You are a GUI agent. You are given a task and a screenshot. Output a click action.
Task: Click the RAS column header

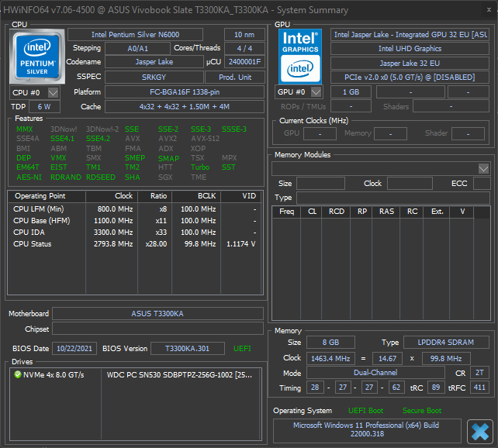click(x=386, y=212)
